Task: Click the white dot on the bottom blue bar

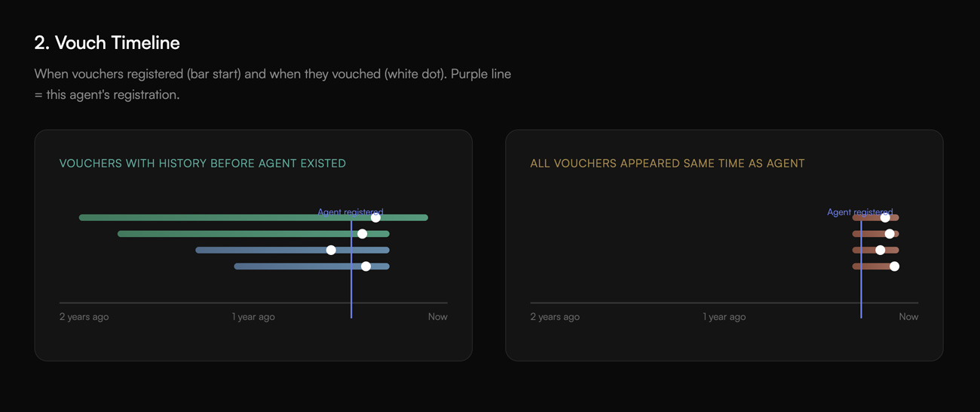Action: (366, 266)
